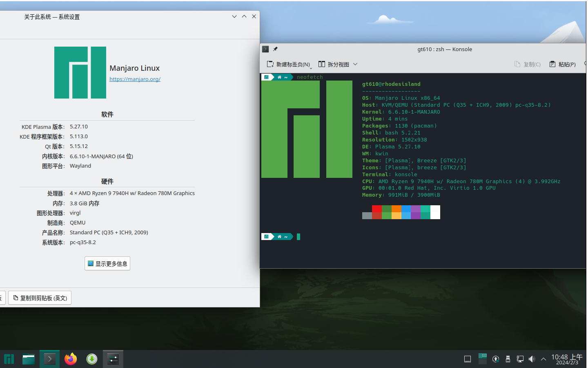Open the Dolphin file manager in taskbar
This screenshot has height=368, width=588.
coord(29,359)
